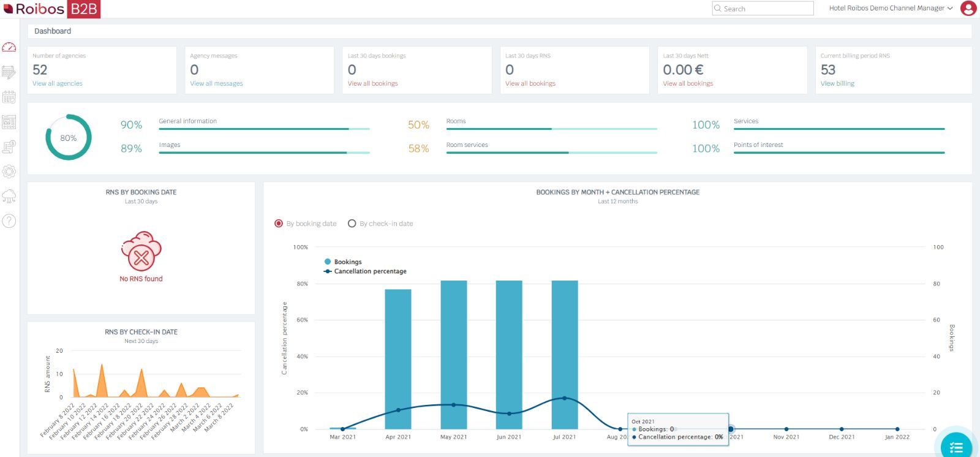Open the billing invoice sidebar icon
This screenshot has width=980, height=457.
point(9,147)
